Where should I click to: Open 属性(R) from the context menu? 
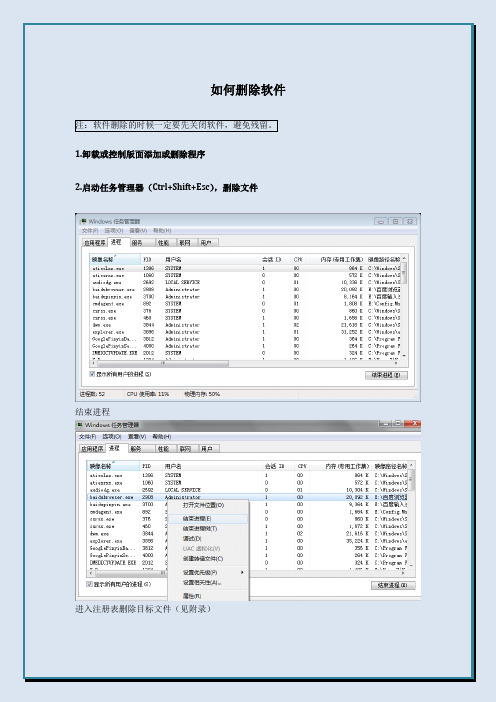click(x=192, y=596)
